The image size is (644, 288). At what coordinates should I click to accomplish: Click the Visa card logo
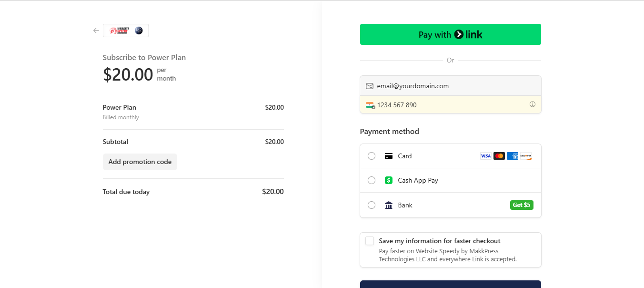point(486,156)
